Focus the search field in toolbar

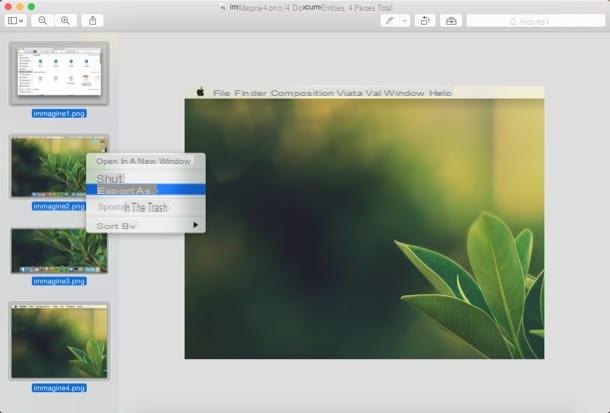[x=536, y=21]
